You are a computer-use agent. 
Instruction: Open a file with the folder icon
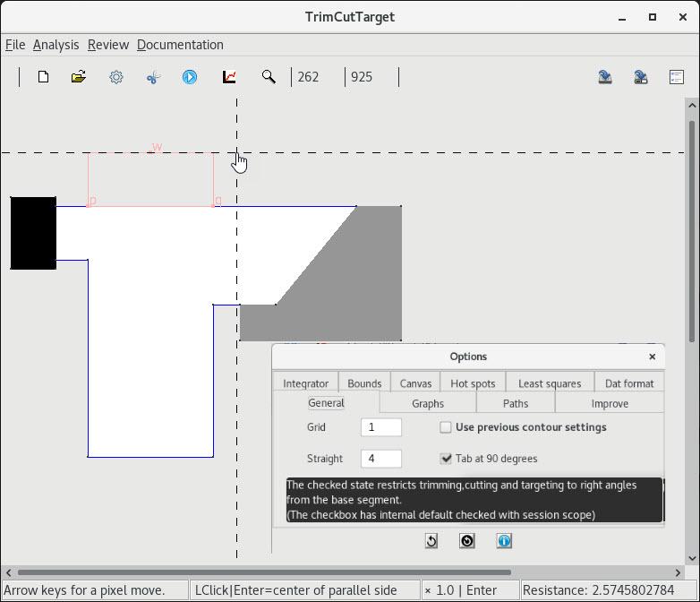point(79,77)
